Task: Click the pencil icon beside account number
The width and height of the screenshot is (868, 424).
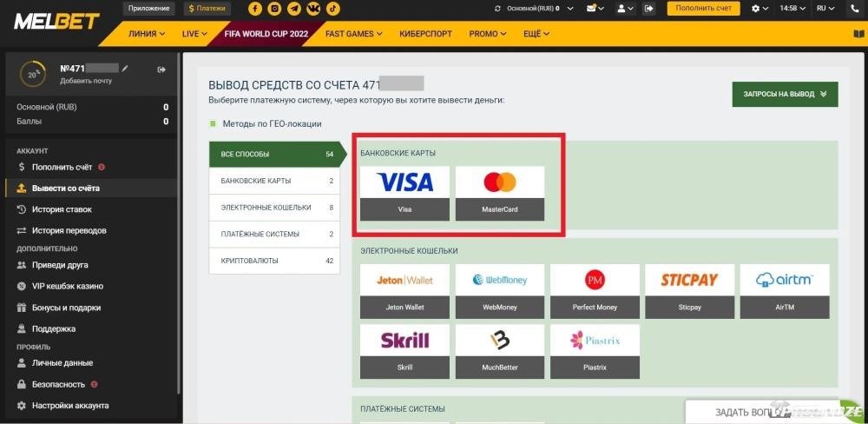Action: tap(125, 68)
